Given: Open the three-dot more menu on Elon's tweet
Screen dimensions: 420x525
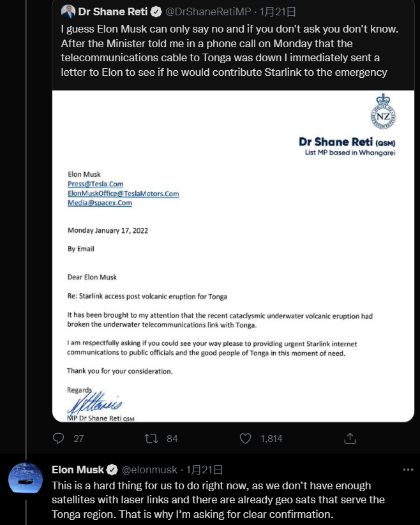Looking at the screenshot, I should coord(408,470).
